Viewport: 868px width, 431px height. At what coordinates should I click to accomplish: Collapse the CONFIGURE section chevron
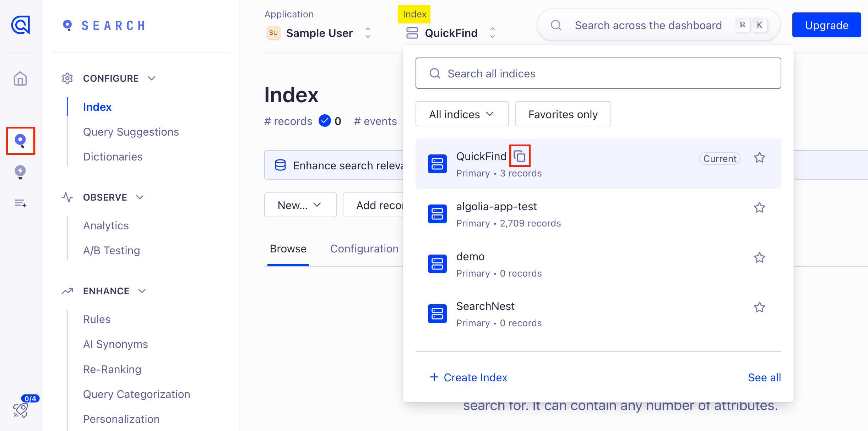tap(152, 78)
